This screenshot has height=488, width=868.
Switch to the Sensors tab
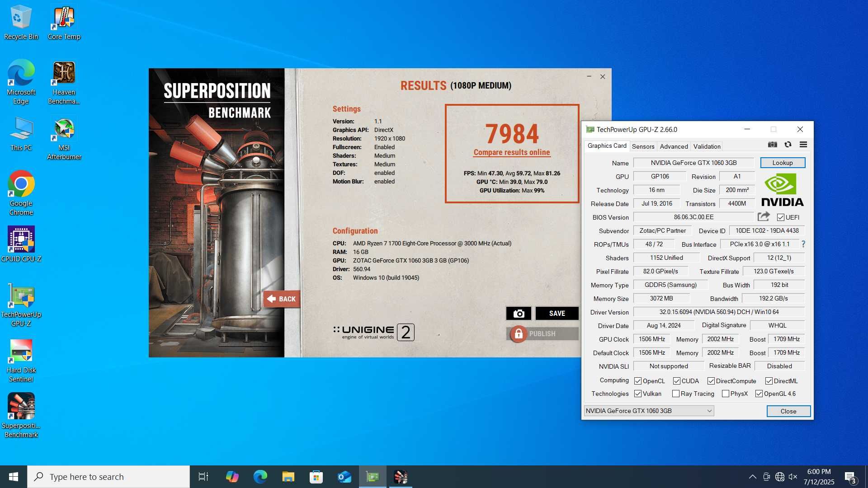643,146
